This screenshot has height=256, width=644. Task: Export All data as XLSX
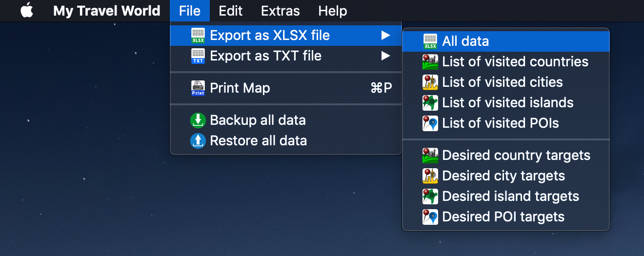[506, 41]
